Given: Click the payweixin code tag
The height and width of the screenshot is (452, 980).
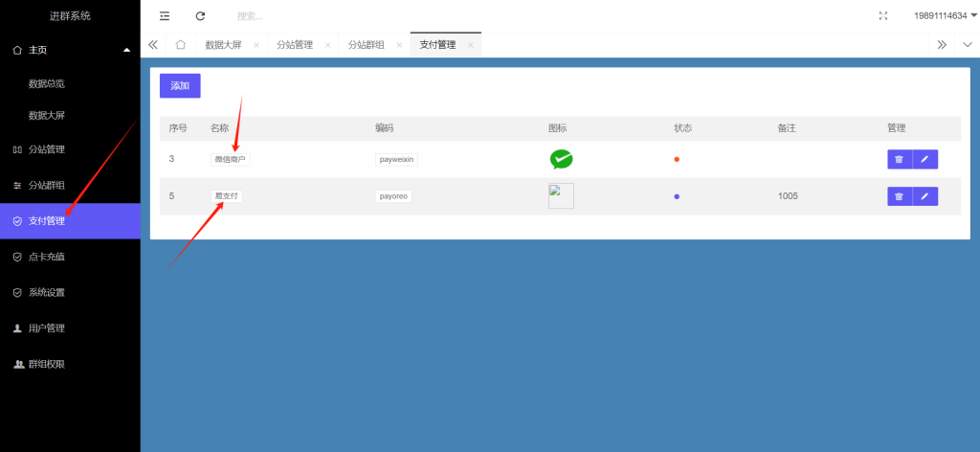Looking at the screenshot, I should pos(396,159).
